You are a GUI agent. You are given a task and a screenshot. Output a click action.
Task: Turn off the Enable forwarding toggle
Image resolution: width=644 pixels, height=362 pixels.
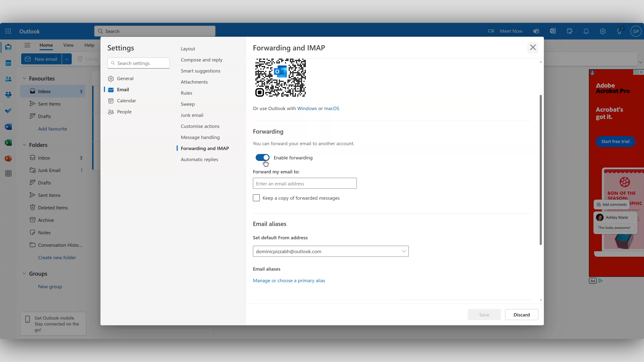pyautogui.click(x=262, y=157)
